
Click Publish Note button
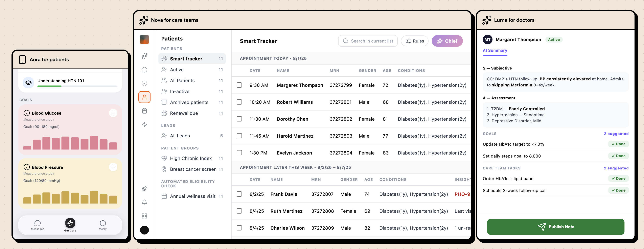tap(555, 227)
